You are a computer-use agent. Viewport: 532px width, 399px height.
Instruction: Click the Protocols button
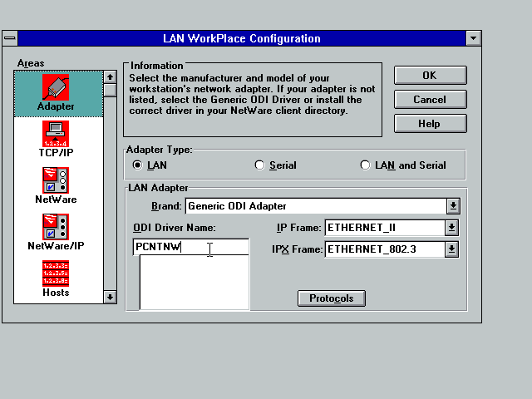332,298
